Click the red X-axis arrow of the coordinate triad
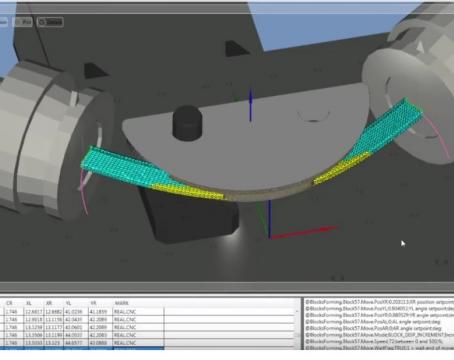This screenshot has height=360, width=454. (x=304, y=232)
